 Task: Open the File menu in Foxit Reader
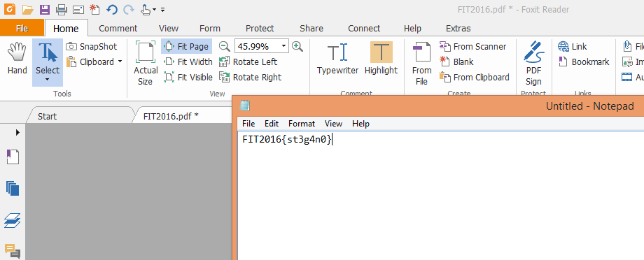(x=22, y=28)
